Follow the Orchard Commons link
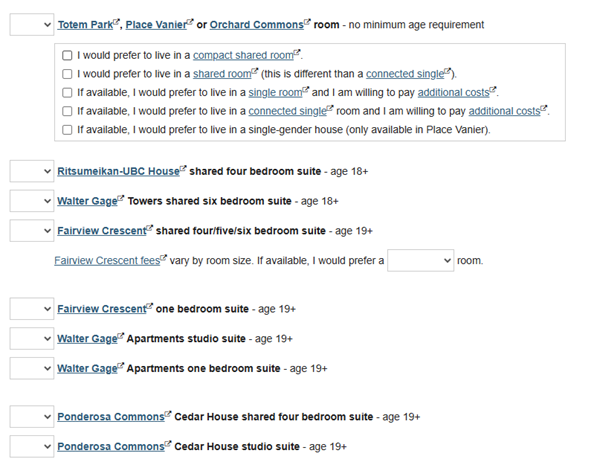 [x=257, y=25]
